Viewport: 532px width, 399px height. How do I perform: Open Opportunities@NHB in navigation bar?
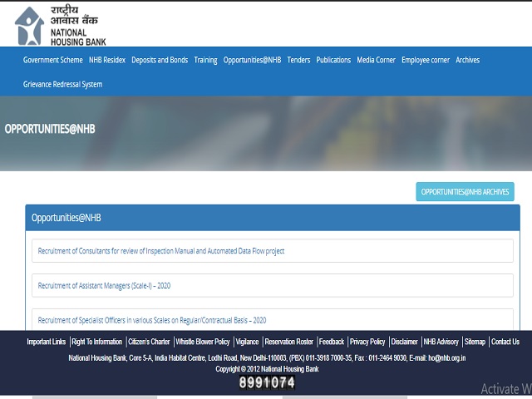click(252, 60)
